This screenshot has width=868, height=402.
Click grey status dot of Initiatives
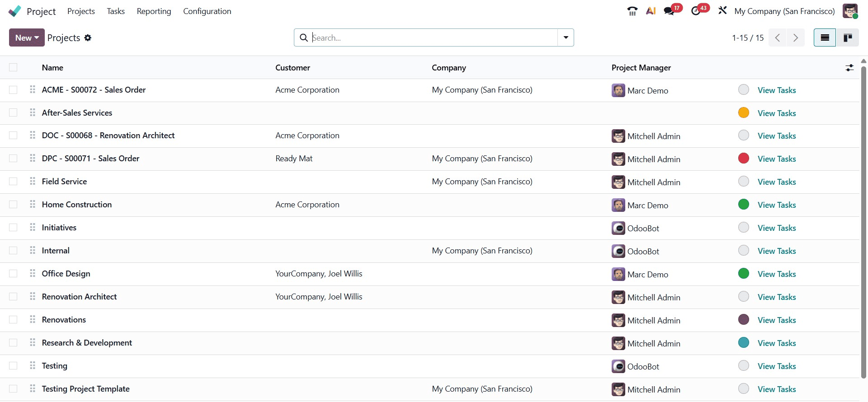click(744, 227)
